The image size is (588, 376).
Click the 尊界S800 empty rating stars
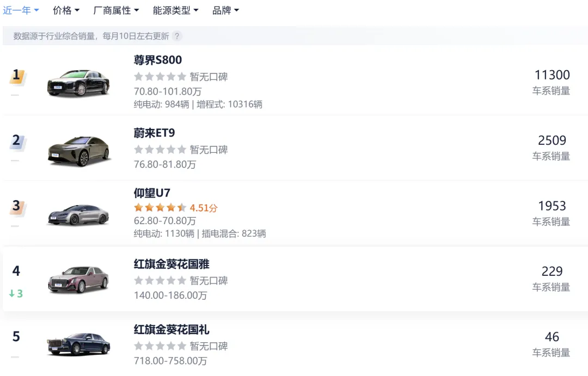pos(160,77)
